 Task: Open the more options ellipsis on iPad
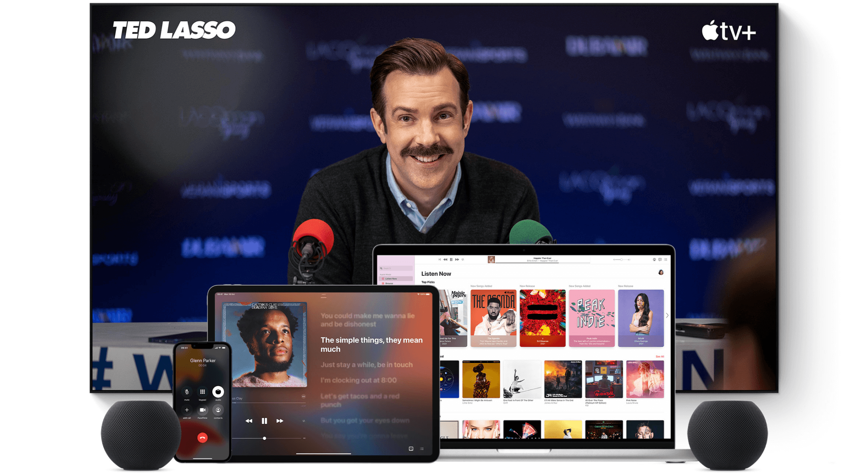click(303, 397)
